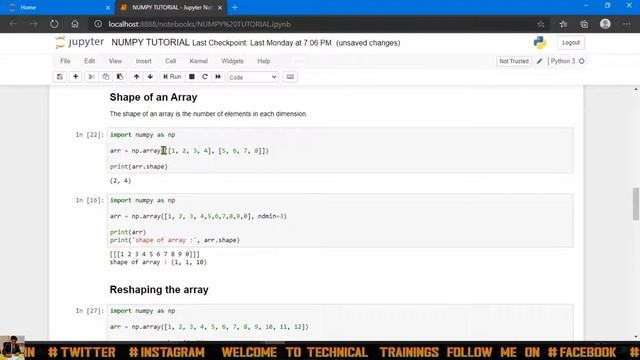Viewport: 640px width, 360px height.
Task: Click inside the In [22] code cell
Action: click(340, 151)
